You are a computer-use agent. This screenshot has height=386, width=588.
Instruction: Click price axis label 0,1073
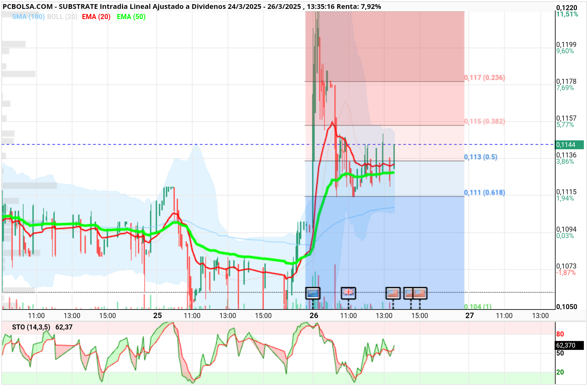566,266
